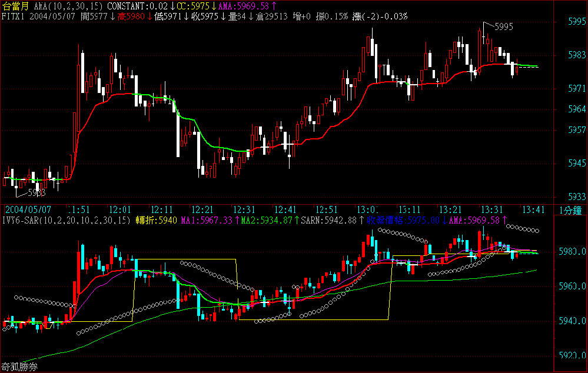Click the 5995 price axis label
Screen dimensions: 588x373
point(577,21)
